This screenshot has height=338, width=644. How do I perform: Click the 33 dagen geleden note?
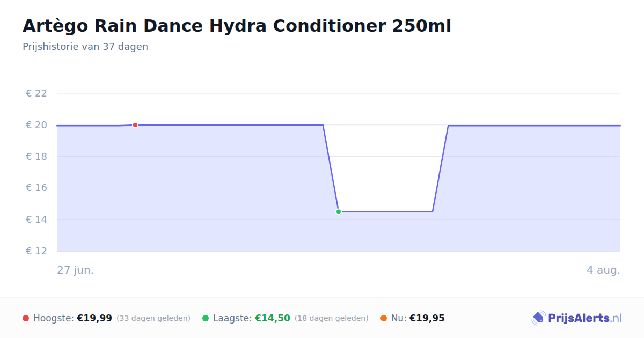[x=153, y=318]
